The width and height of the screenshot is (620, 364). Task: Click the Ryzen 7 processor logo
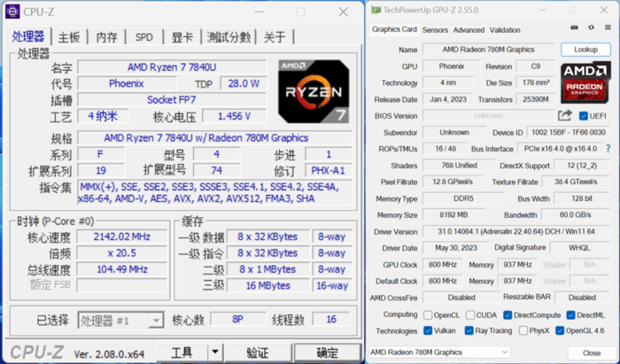(x=314, y=91)
